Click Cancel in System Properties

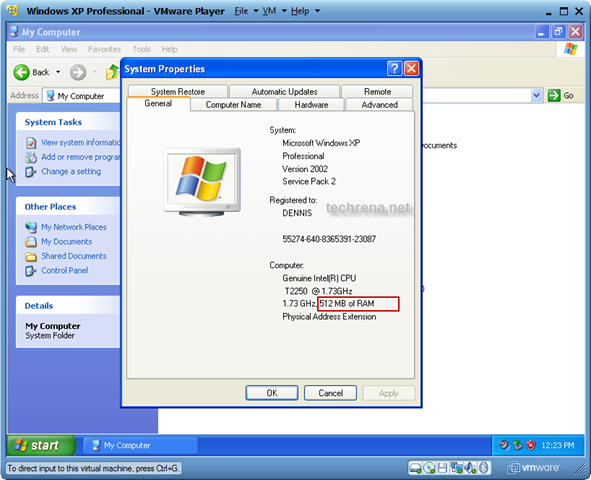tap(331, 393)
